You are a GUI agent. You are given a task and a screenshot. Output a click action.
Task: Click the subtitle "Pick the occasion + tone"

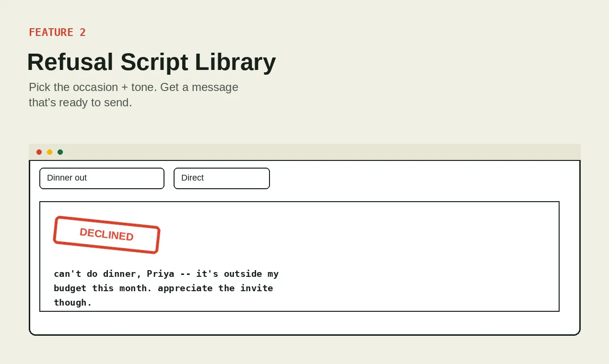(92, 87)
